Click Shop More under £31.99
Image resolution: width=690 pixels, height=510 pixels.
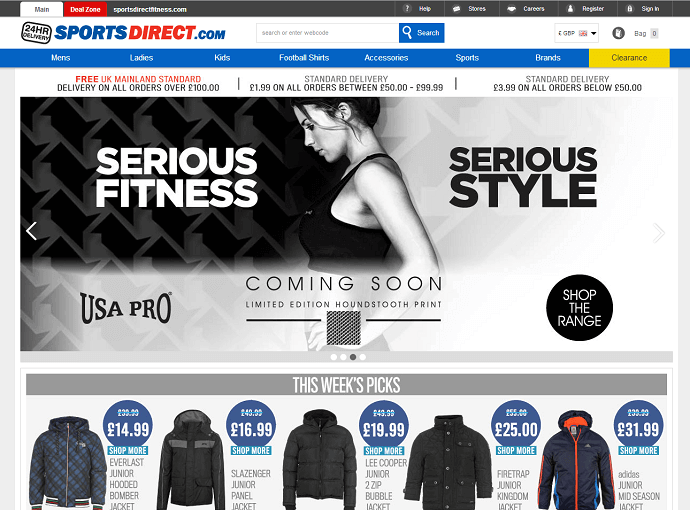pyautogui.click(x=639, y=451)
